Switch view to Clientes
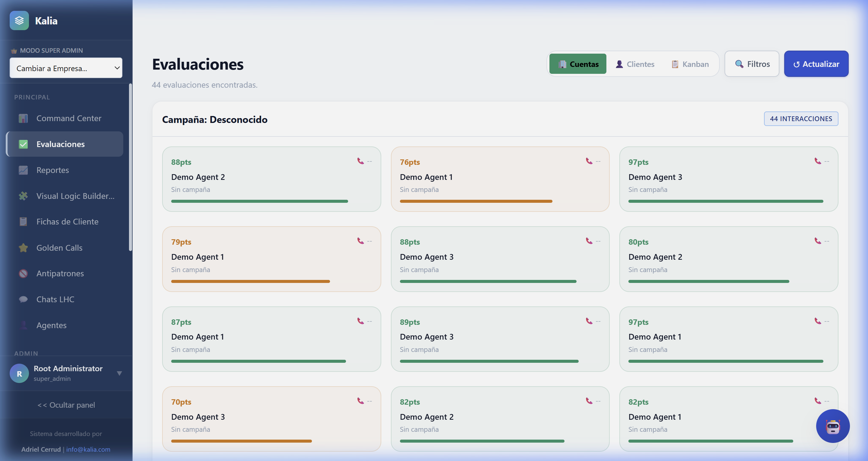Image resolution: width=868 pixels, height=461 pixels. (635, 64)
